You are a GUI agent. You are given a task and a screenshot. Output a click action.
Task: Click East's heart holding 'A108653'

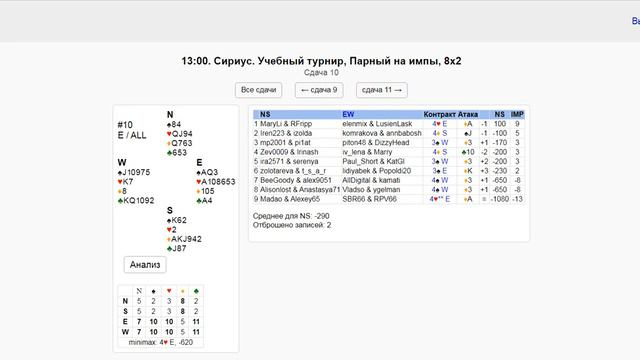(216, 182)
